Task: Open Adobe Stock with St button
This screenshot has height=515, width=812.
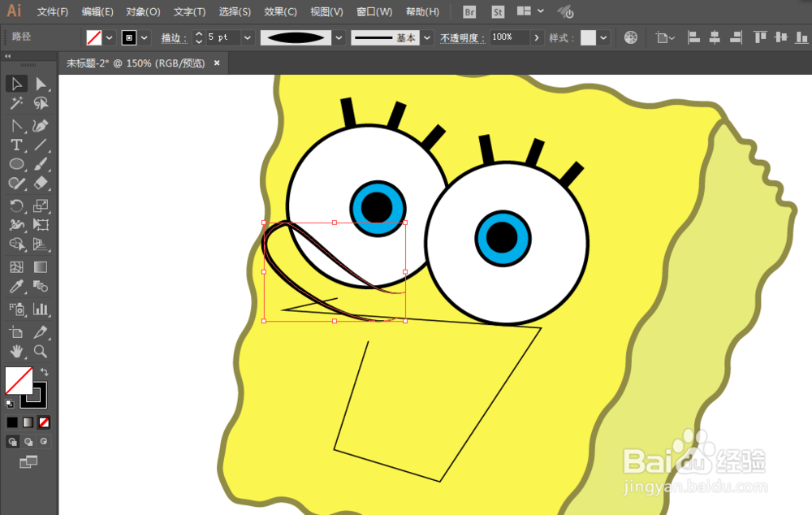Action: click(x=498, y=11)
